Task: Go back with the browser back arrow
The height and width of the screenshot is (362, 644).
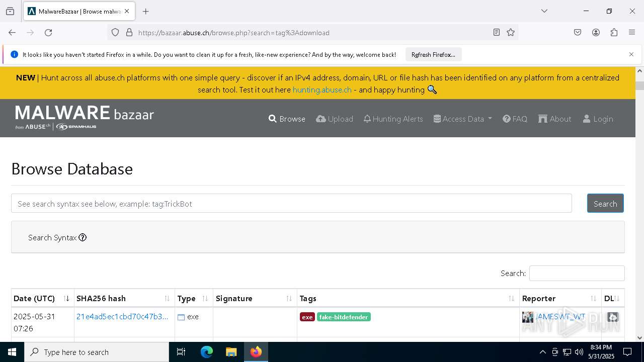Action: (x=12, y=33)
